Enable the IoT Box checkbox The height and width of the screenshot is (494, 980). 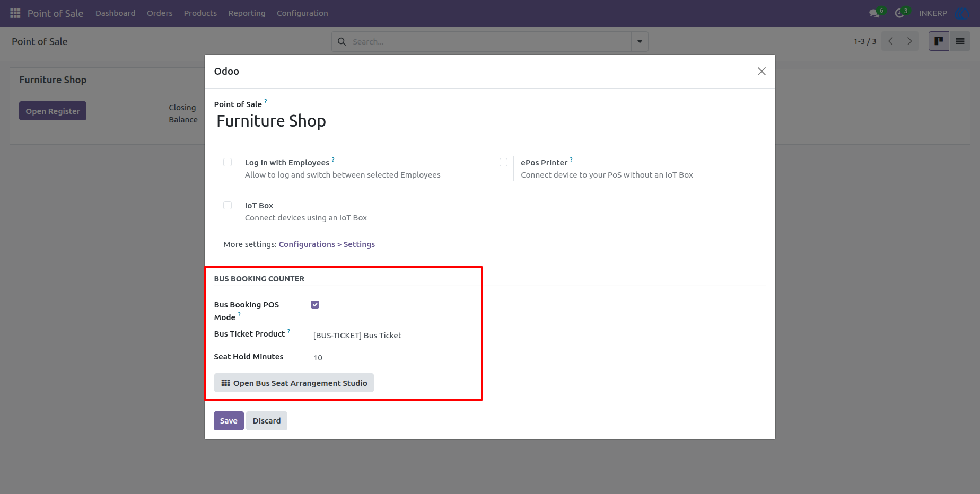coord(227,205)
